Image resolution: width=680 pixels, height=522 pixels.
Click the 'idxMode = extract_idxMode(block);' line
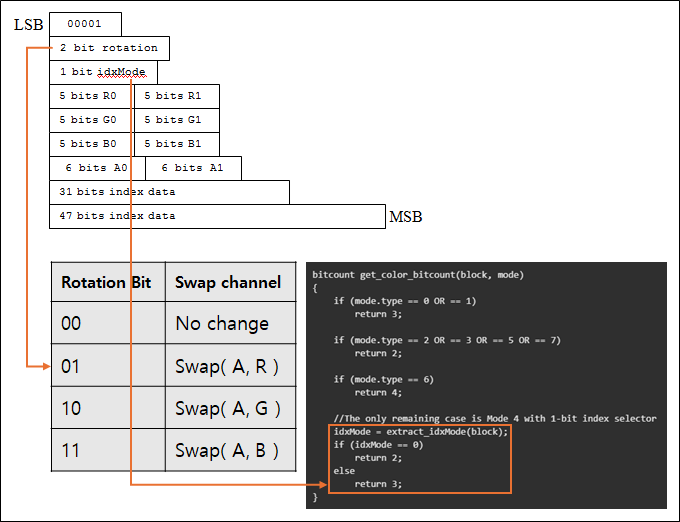(x=421, y=432)
